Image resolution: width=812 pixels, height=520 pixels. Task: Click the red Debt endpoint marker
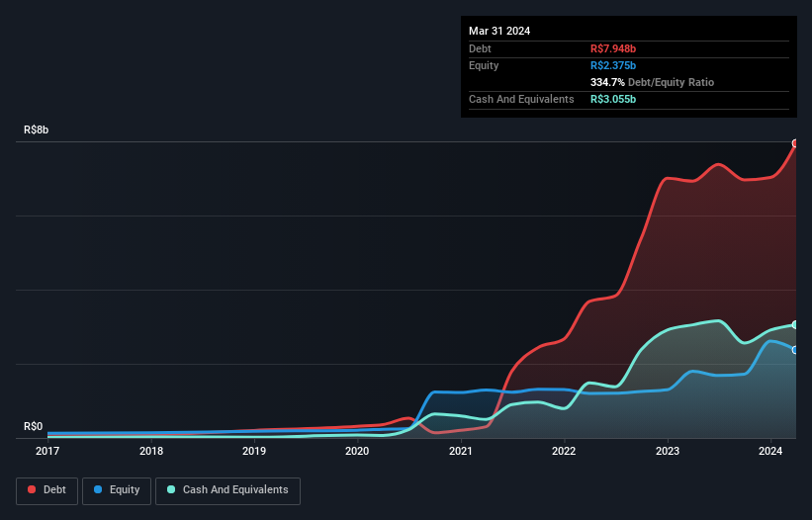795,143
